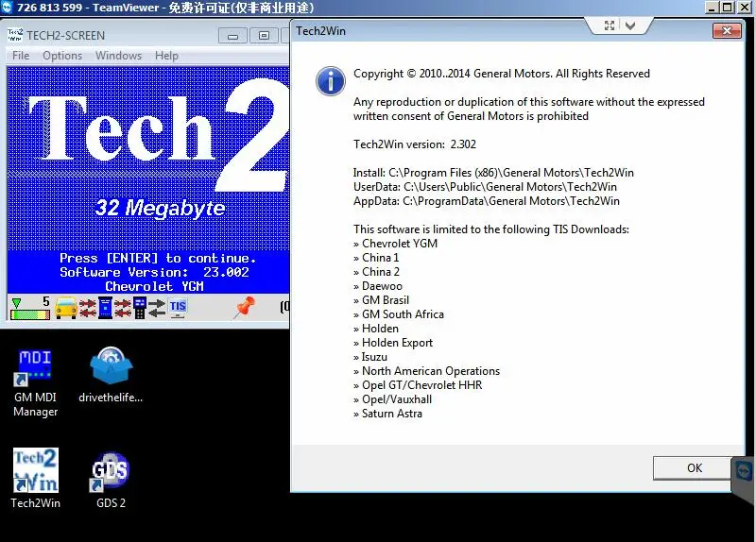
Task: Click the UserData path line
Action: [x=485, y=186]
